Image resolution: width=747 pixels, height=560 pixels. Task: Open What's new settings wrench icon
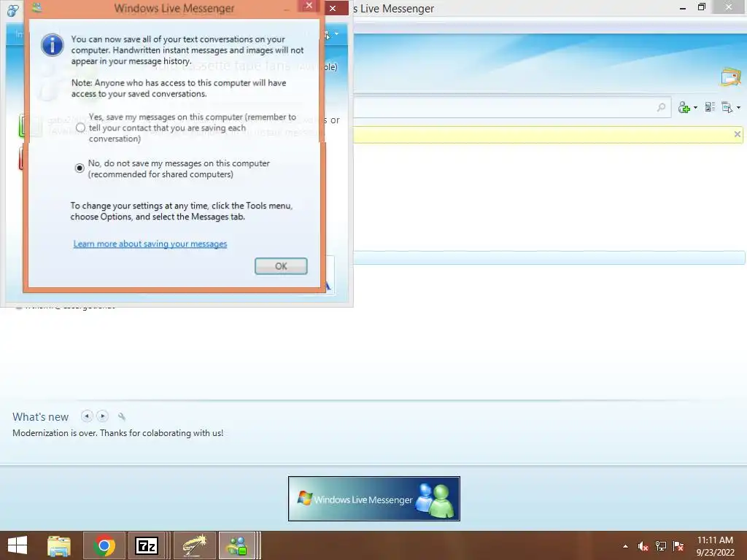click(122, 416)
